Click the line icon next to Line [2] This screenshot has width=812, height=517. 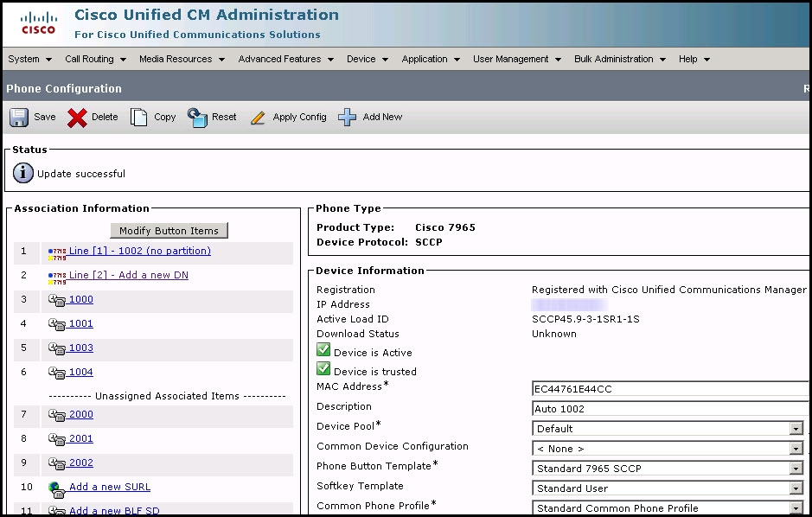click(57, 278)
